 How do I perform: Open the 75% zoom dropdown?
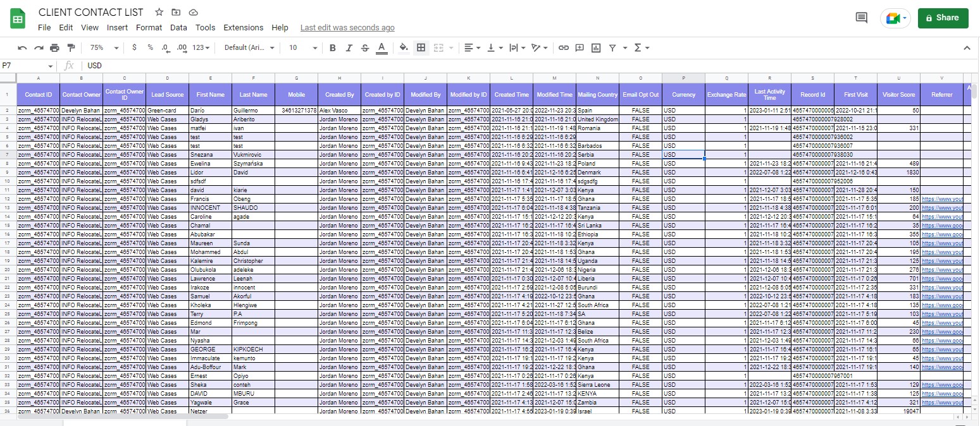(104, 48)
